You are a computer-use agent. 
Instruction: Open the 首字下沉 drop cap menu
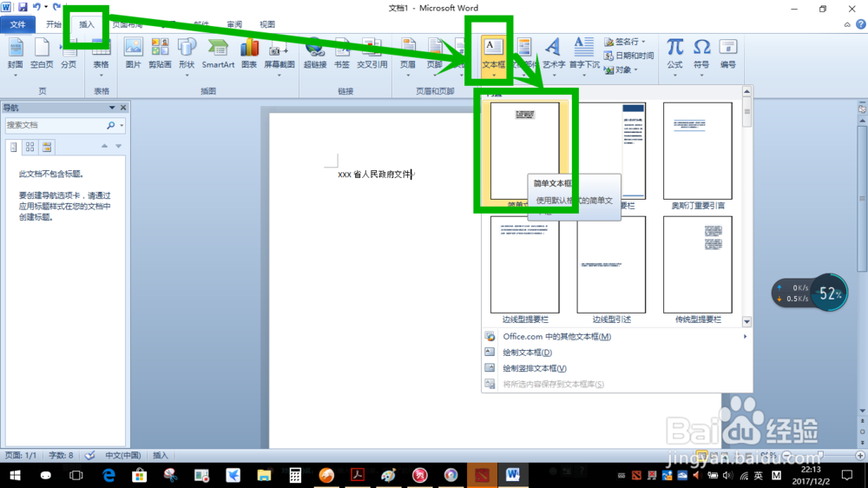pyautogui.click(x=584, y=55)
